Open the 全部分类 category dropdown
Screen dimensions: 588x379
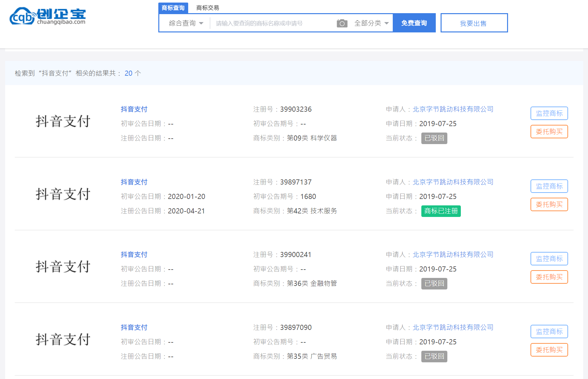click(372, 23)
